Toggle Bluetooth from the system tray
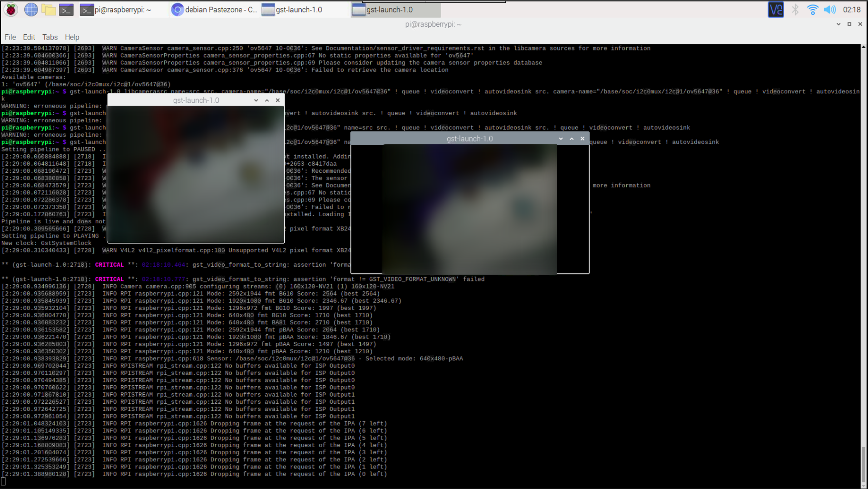Screen dimensions: 868x489 point(795,9)
